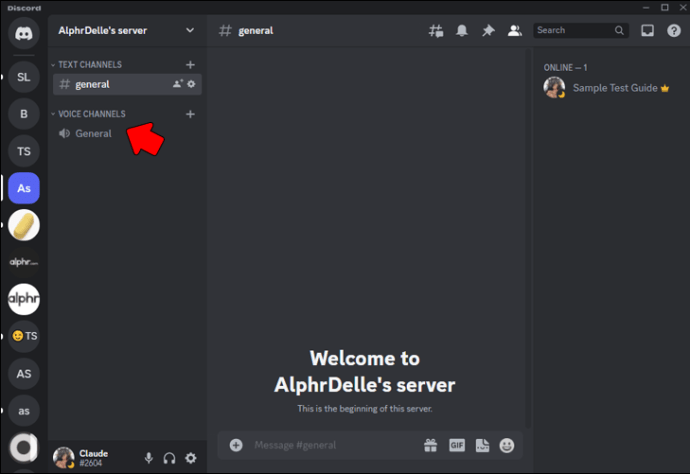This screenshot has width=690, height=474.
Task: Switch to the lowercase as server
Action: pos(24,411)
